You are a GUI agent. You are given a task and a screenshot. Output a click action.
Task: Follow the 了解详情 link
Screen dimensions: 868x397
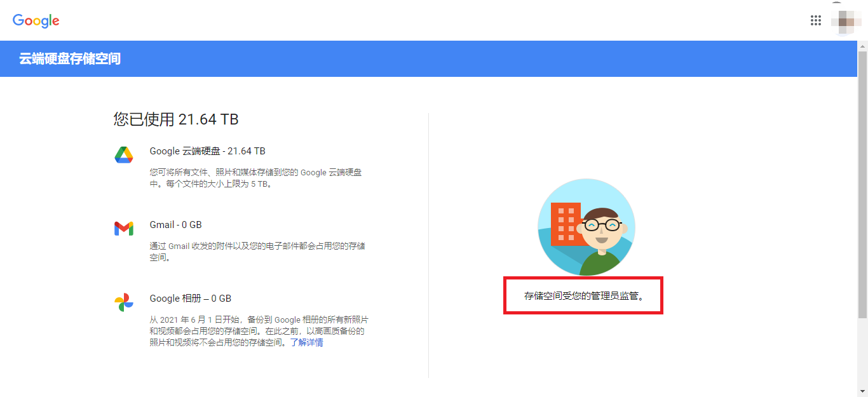coord(306,343)
